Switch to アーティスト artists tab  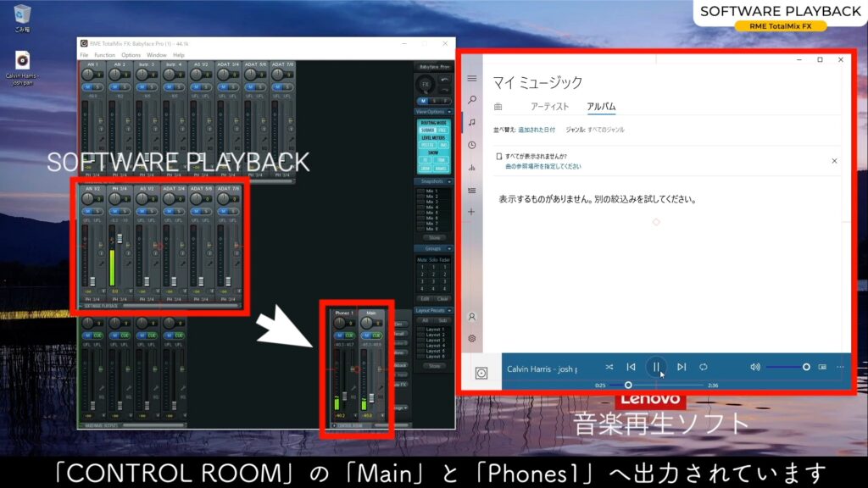[x=549, y=106]
